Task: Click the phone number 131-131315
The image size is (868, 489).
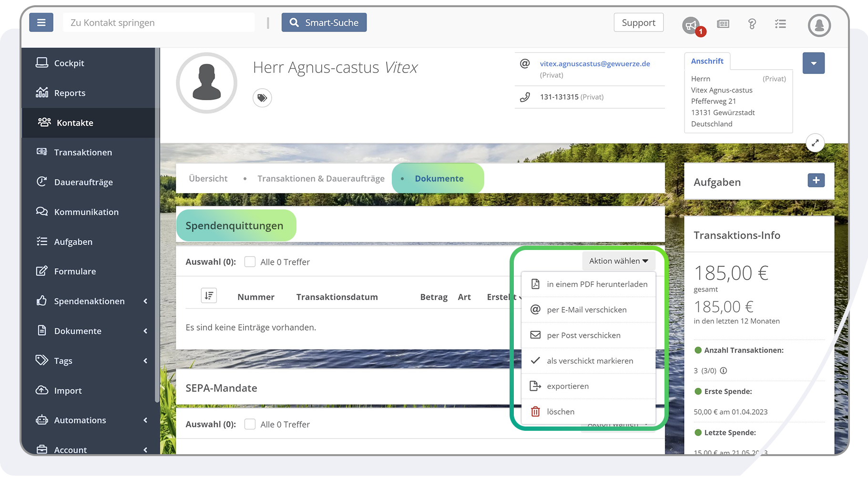Action: (x=559, y=97)
